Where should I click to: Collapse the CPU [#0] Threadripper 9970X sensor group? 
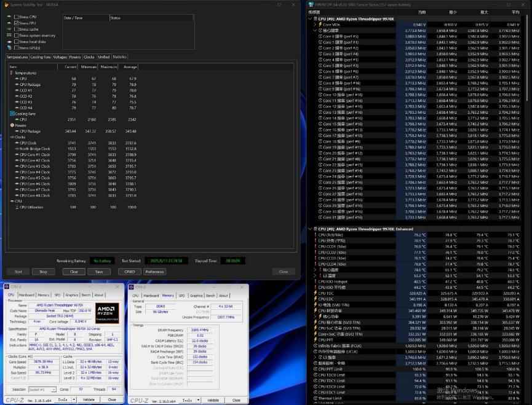(x=311, y=18)
